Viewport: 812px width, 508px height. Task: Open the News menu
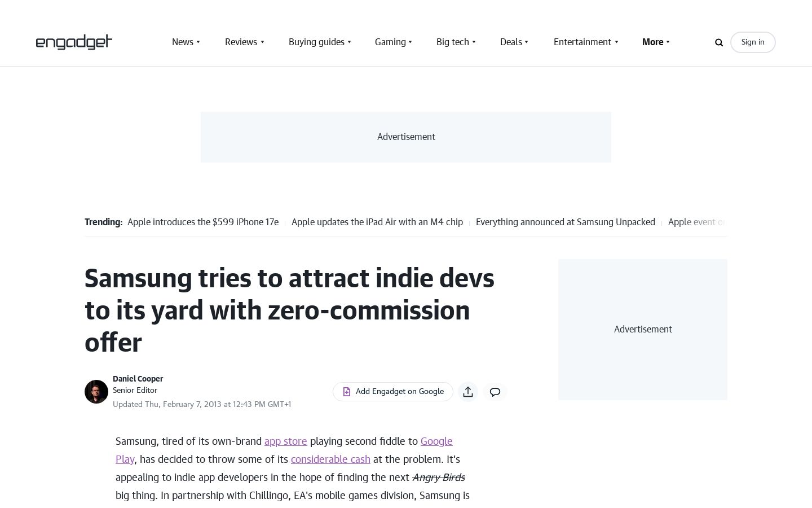[x=183, y=42]
